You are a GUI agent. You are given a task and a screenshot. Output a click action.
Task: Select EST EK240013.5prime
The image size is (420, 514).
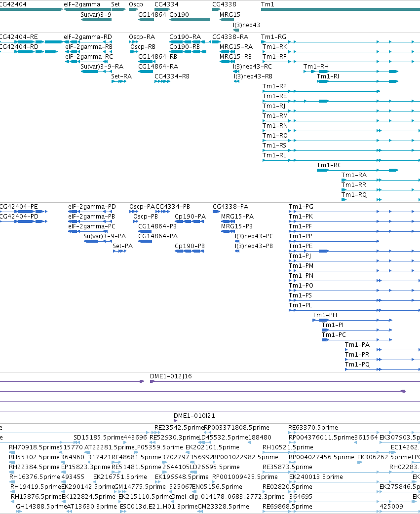(316, 477)
